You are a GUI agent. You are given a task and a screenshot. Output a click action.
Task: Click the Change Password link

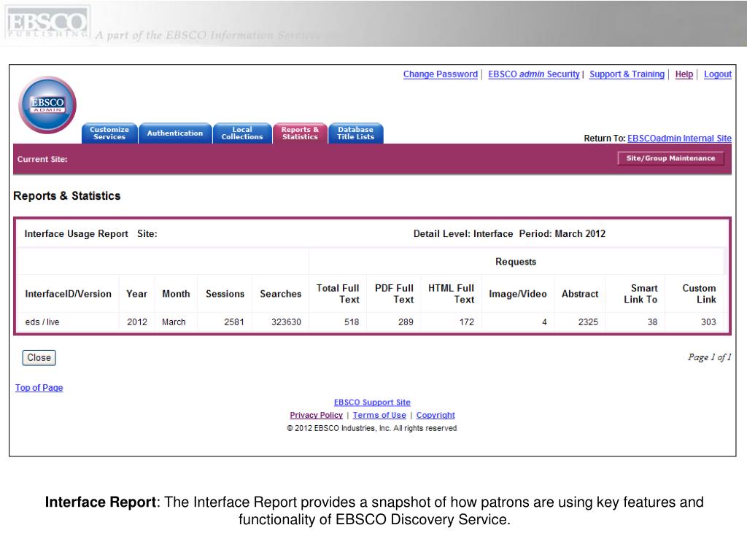[x=440, y=74]
